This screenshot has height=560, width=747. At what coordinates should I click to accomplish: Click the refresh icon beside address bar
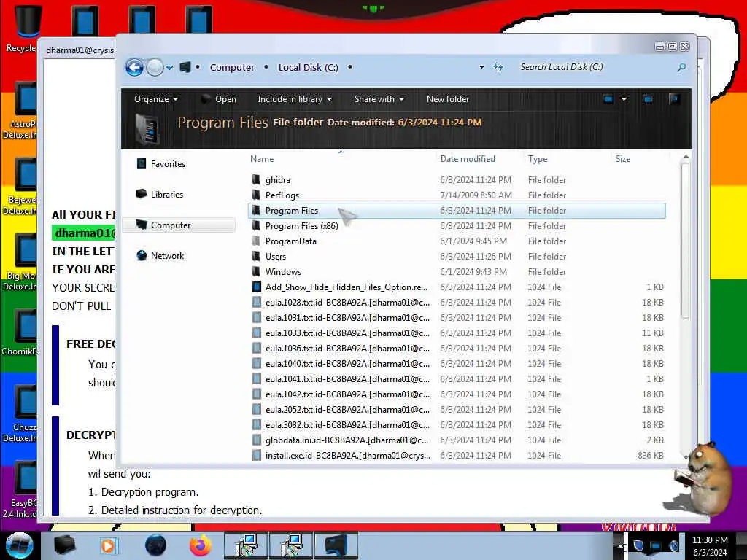pos(498,67)
